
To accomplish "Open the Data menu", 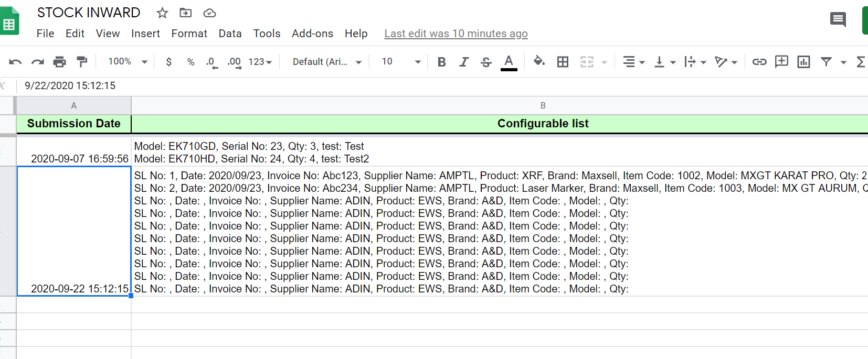I will pyautogui.click(x=230, y=34).
